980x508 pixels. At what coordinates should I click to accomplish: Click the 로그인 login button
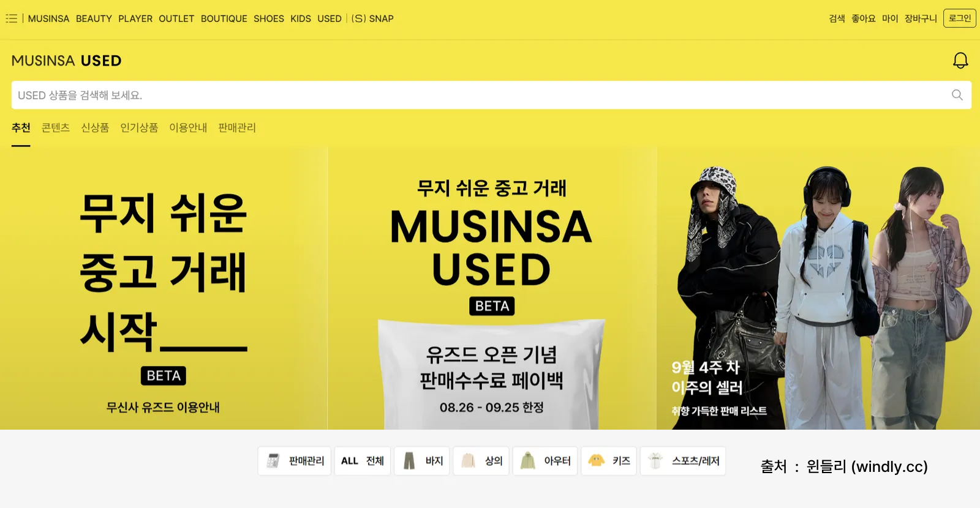960,18
